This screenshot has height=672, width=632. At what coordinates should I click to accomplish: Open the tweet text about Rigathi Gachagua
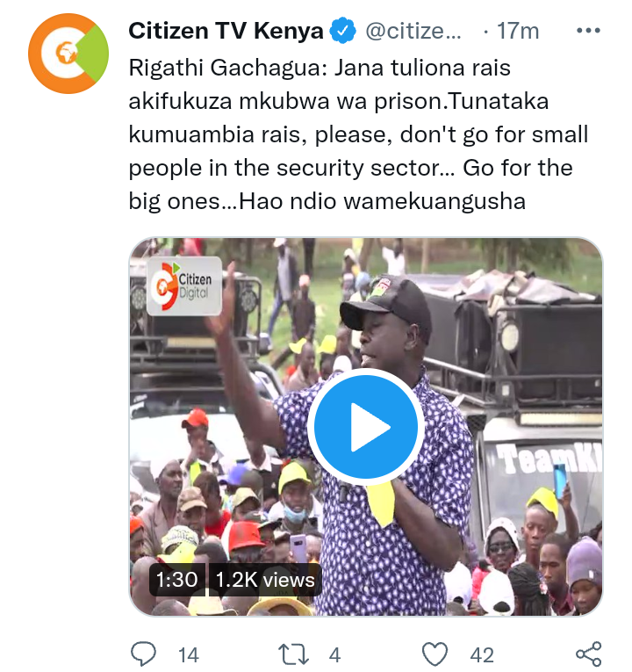pyautogui.click(x=358, y=134)
